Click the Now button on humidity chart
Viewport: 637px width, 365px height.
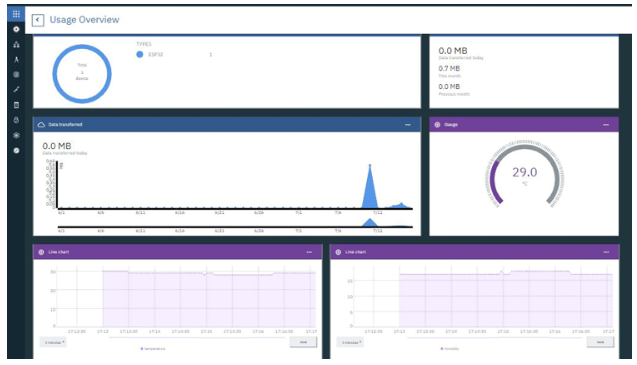coord(600,342)
